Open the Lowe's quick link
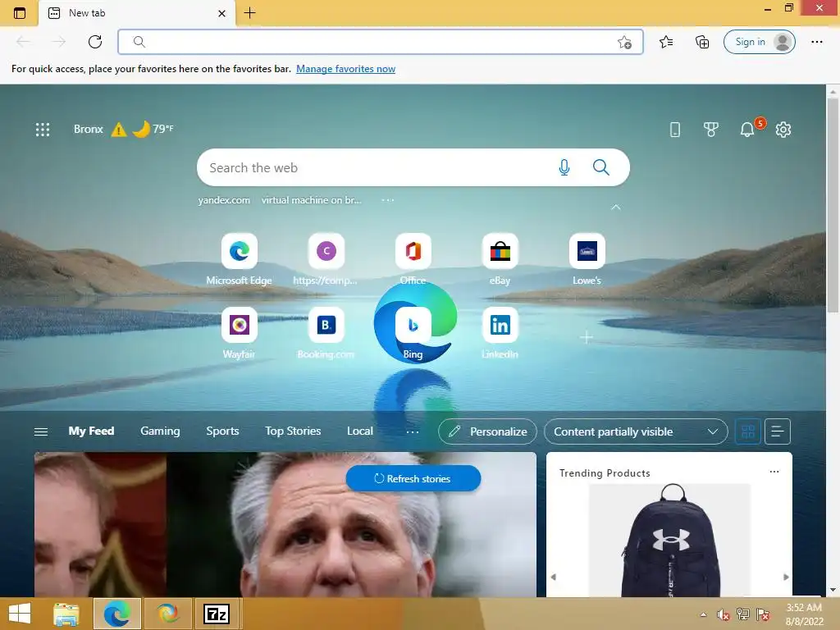 pos(587,259)
